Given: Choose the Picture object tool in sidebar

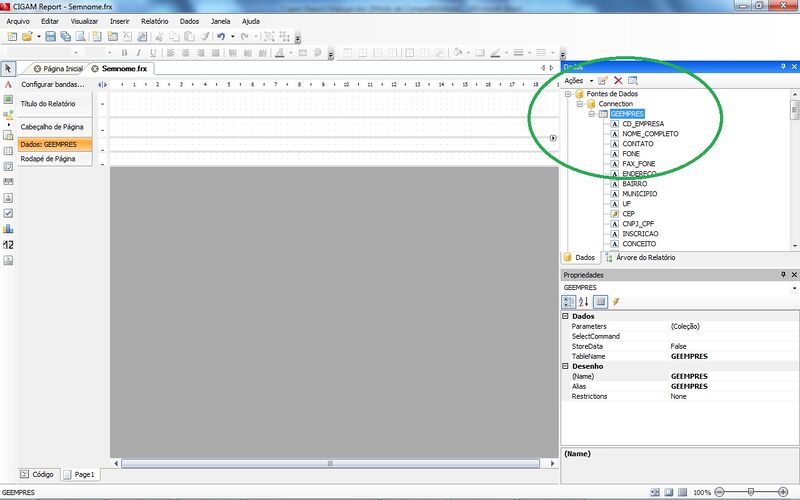Looking at the screenshot, I should click(8, 99).
